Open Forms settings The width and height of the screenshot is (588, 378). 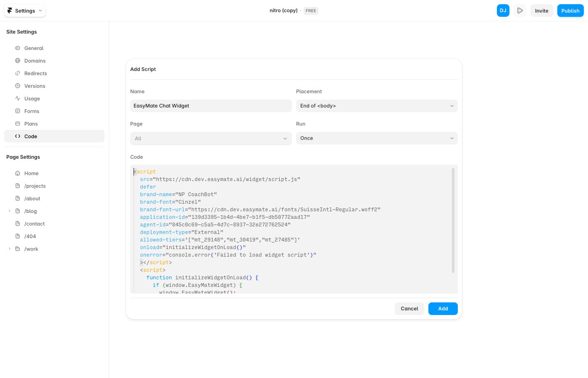tap(54, 111)
